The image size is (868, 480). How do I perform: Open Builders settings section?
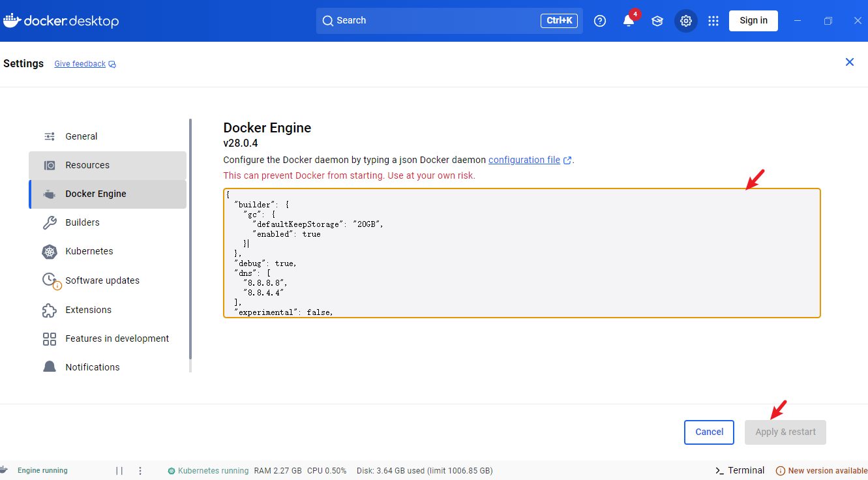[108, 222]
